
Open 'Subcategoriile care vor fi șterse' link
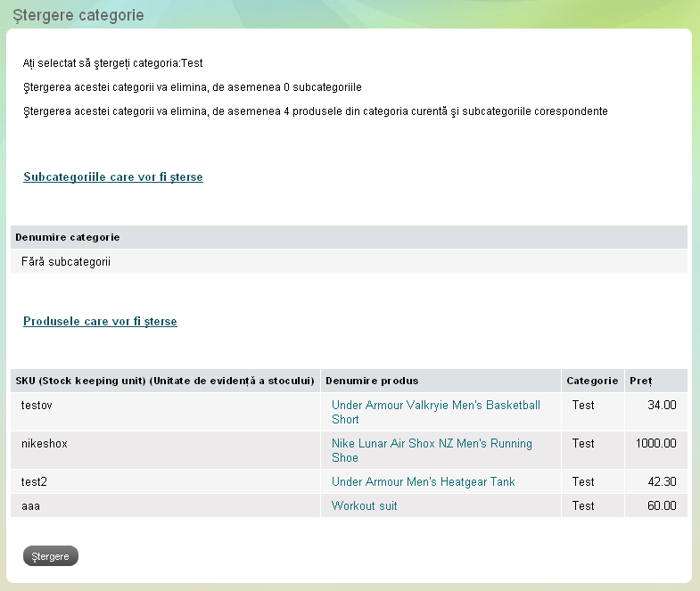click(x=113, y=177)
